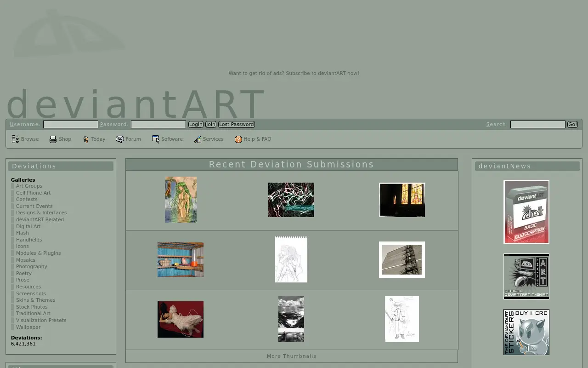Click the Software icon in navigation
This screenshot has height=368, width=588.
click(156, 139)
